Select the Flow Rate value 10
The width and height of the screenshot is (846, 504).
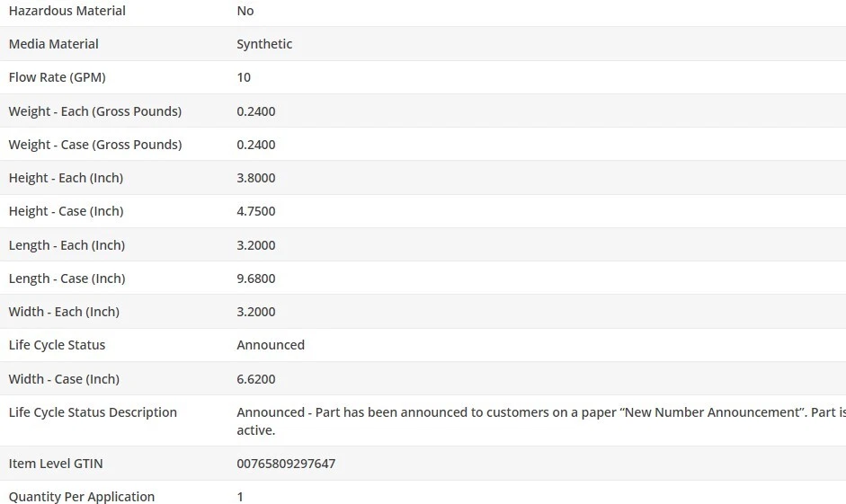[x=244, y=77]
